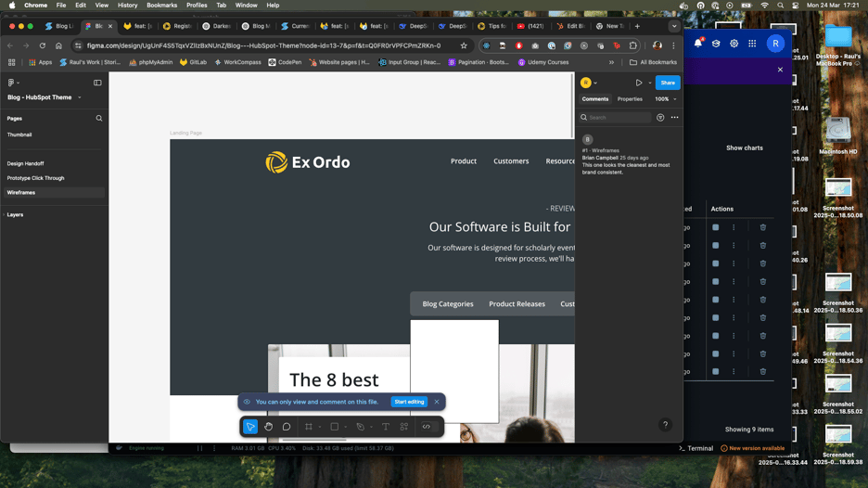Open notifications bell in background window
Screen dimensions: 868x488
click(697, 44)
